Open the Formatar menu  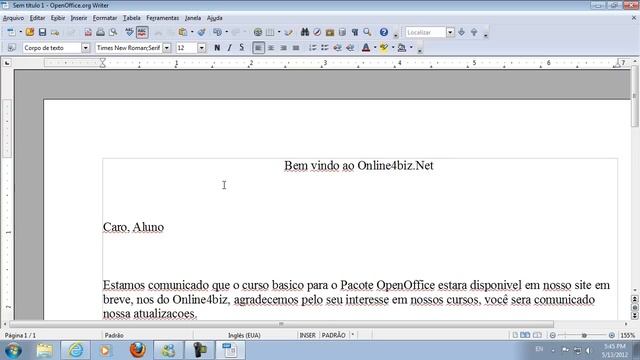pyautogui.click(x=104, y=18)
